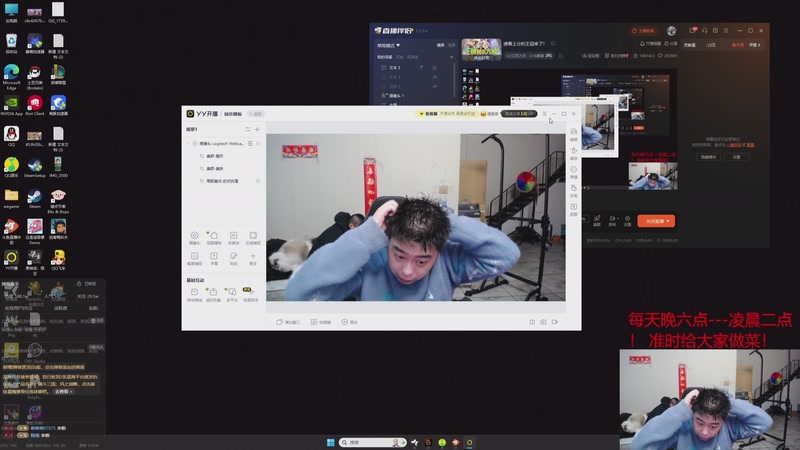The width and height of the screenshot is (800, 450).
Task: Open beauty panel icon in YY right sidebar
Action: 573,135
